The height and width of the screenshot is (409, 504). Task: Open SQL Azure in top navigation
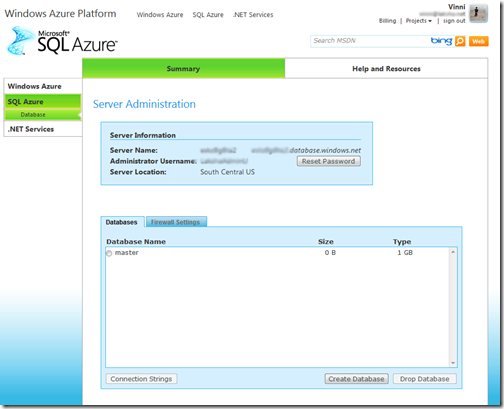click(x=208, y=15)
